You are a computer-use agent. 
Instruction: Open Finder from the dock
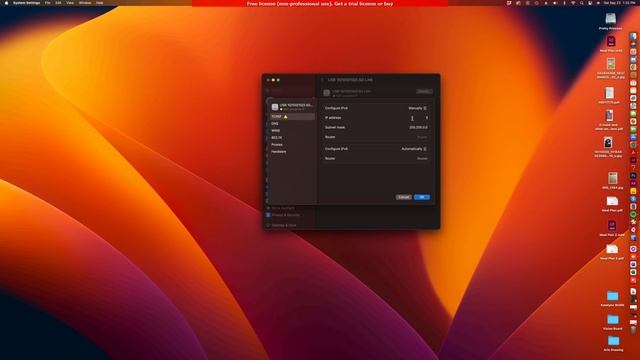pyautogui.click(x=633, y=36)
